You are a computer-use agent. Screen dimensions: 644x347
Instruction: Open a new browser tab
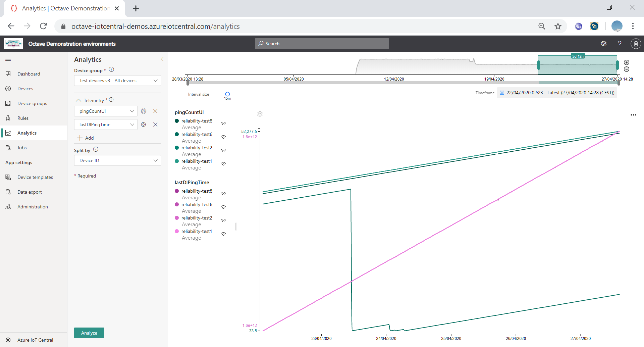click(x=136, y=8)
